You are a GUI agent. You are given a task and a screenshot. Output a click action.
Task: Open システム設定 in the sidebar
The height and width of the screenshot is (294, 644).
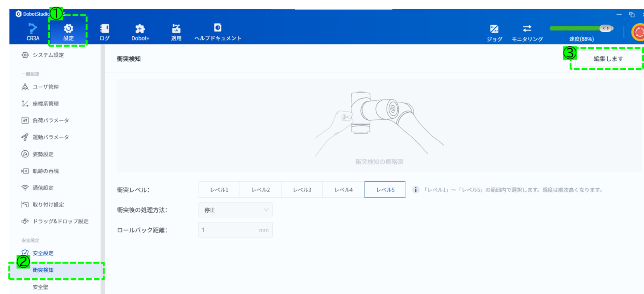coord(48,55)
